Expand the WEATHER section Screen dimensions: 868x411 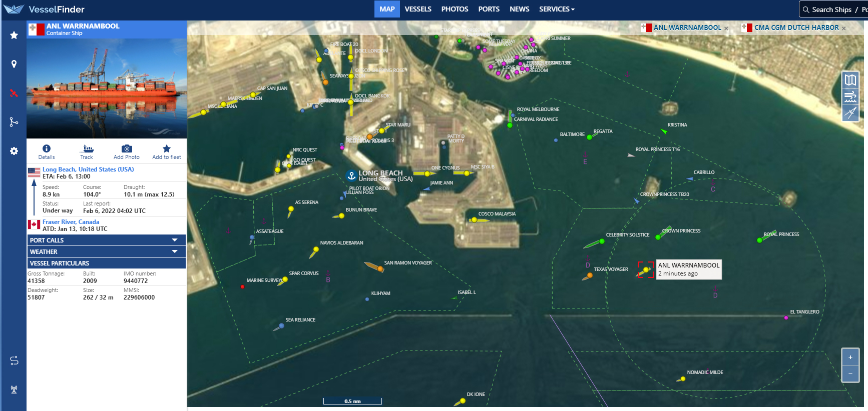tap(107, 251)
